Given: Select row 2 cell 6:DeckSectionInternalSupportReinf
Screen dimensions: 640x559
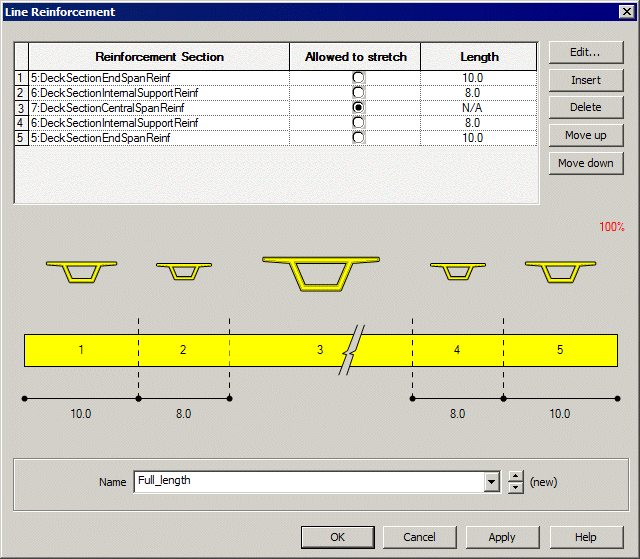Looking at the screenshot, I should point(159,93).
